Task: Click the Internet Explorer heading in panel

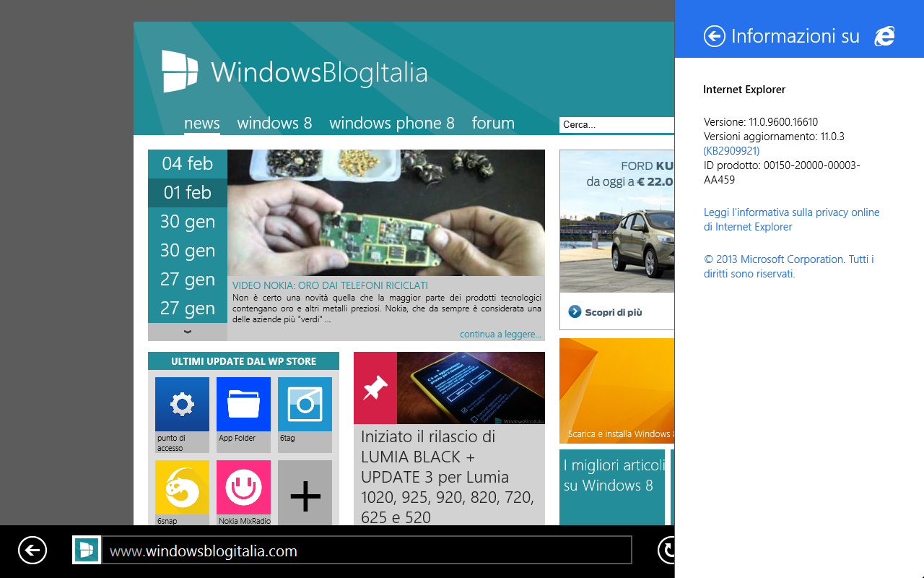Action: click(744, 90)
